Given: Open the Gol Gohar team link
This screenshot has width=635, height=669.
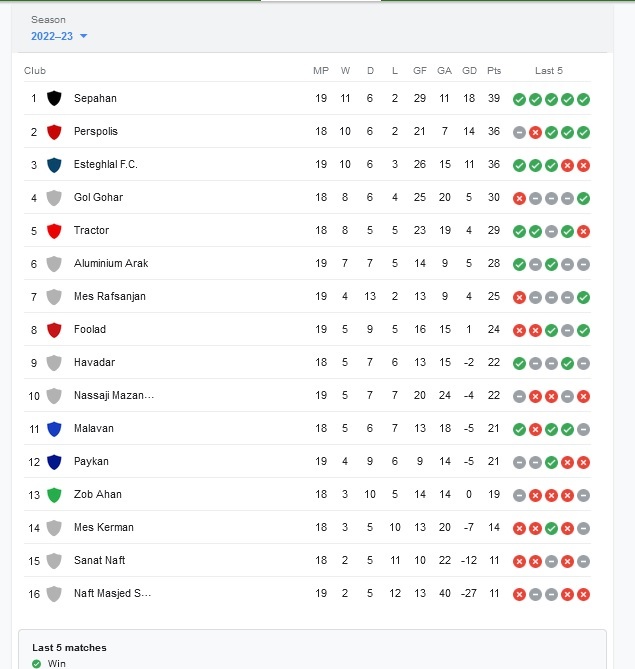Looking at the screenshot, I should [x=98, y=197].
